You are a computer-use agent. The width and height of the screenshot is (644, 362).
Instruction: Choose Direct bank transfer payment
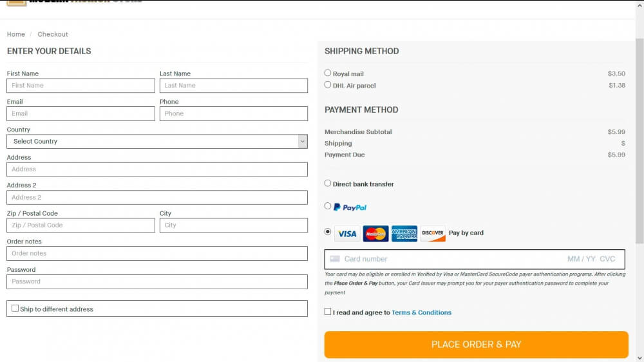click(x=327, y=184)
